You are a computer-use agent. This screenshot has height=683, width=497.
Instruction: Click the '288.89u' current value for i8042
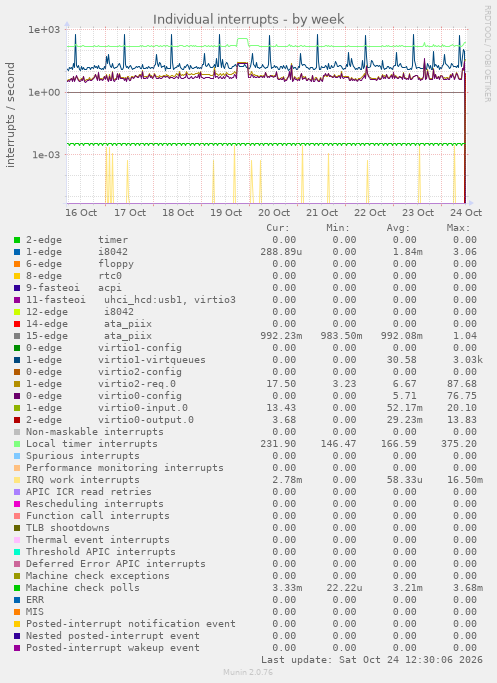tap(281, 252)
